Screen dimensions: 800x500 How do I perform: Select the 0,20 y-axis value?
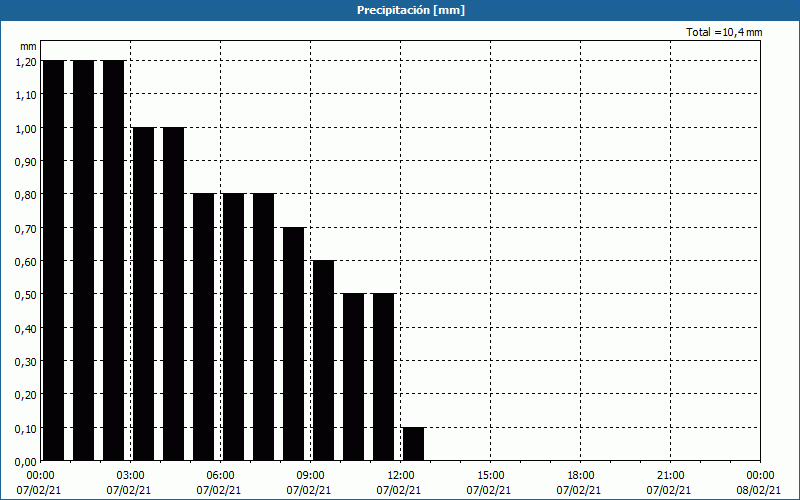tap(26, 394)
